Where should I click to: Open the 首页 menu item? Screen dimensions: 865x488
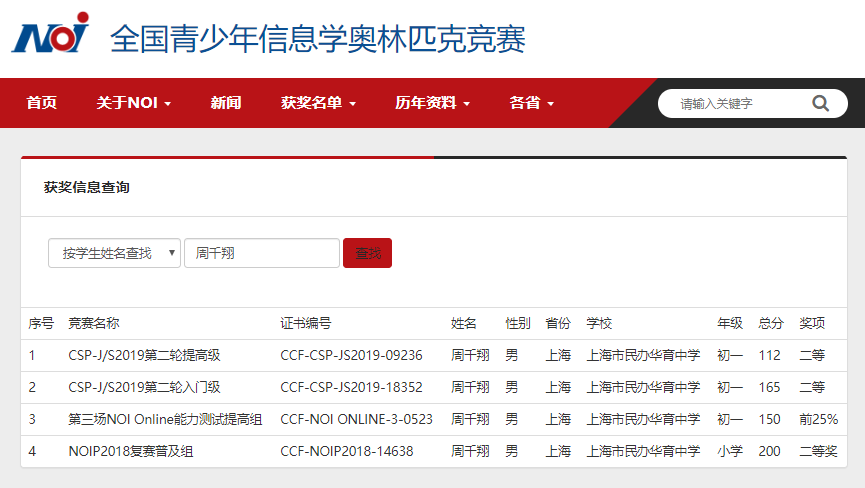coord(42,103)
